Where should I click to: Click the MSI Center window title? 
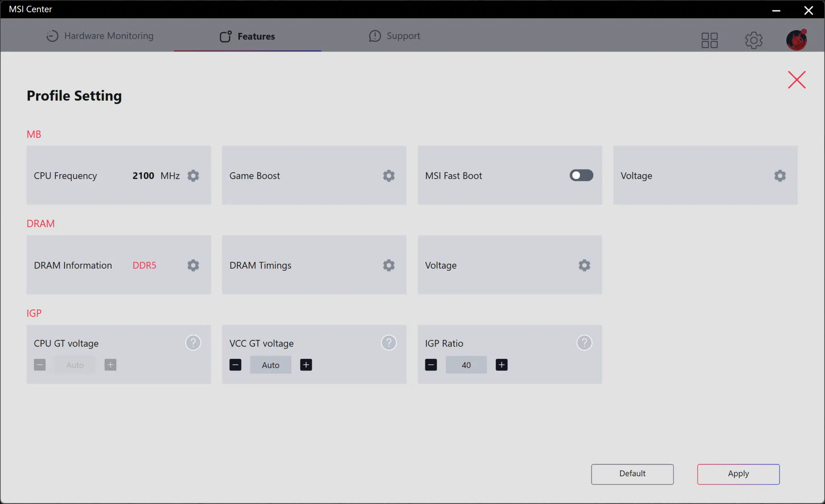point(31,9)
